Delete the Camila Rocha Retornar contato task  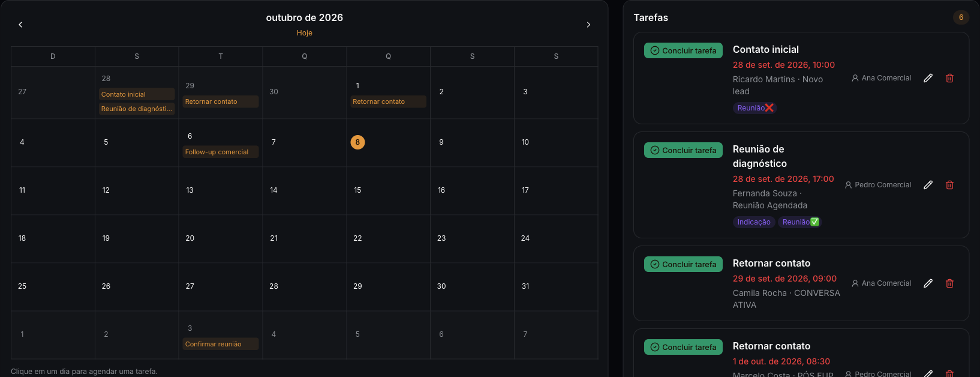coord(949,283)
